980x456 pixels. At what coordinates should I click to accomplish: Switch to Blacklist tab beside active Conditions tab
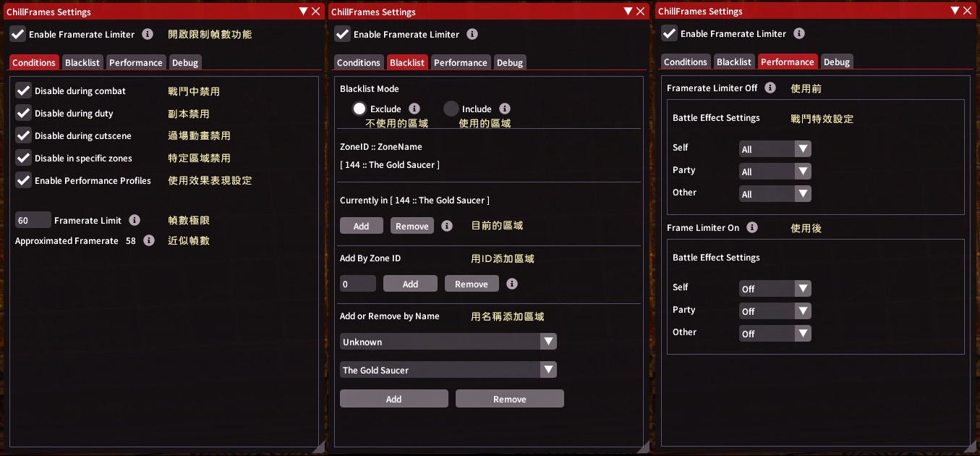pyautogui.click(x=82, y=62)
